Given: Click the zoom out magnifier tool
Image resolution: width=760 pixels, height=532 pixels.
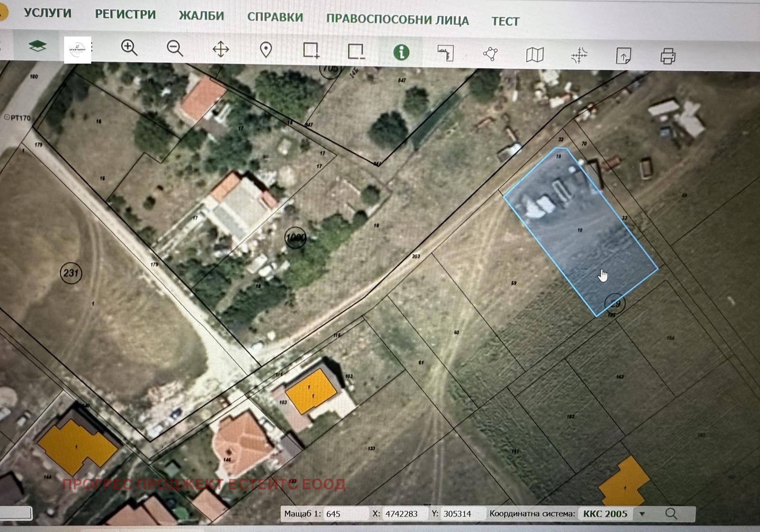Looking at the screenshot, I should coord(174,48).
